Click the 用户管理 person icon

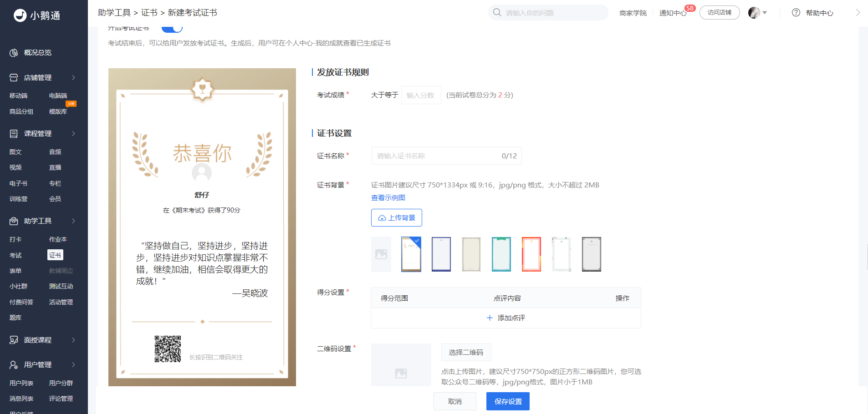[14, 365]
